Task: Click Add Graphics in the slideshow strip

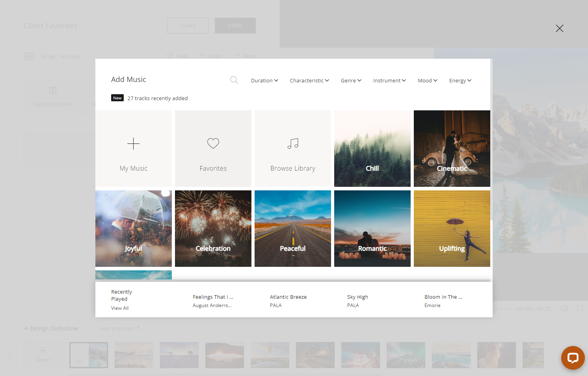Action: click(120, 328)
